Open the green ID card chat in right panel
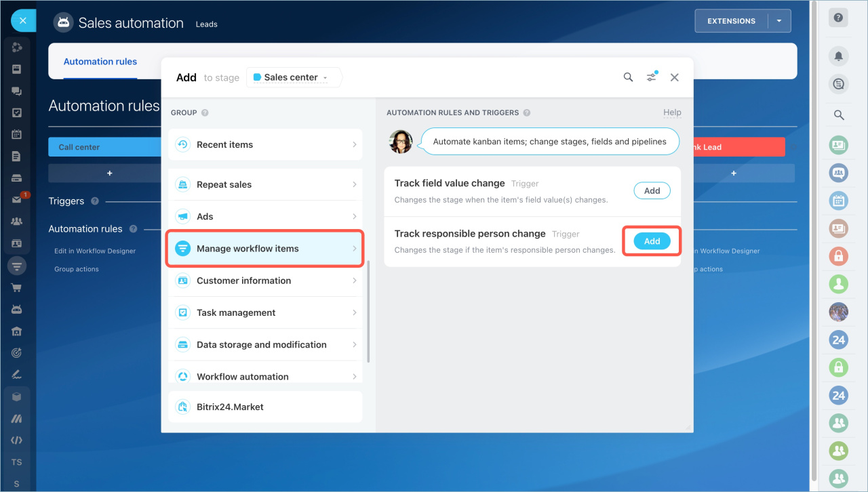Image resolution: width=868 pixels, height=492 pixels. click(839, 144)
